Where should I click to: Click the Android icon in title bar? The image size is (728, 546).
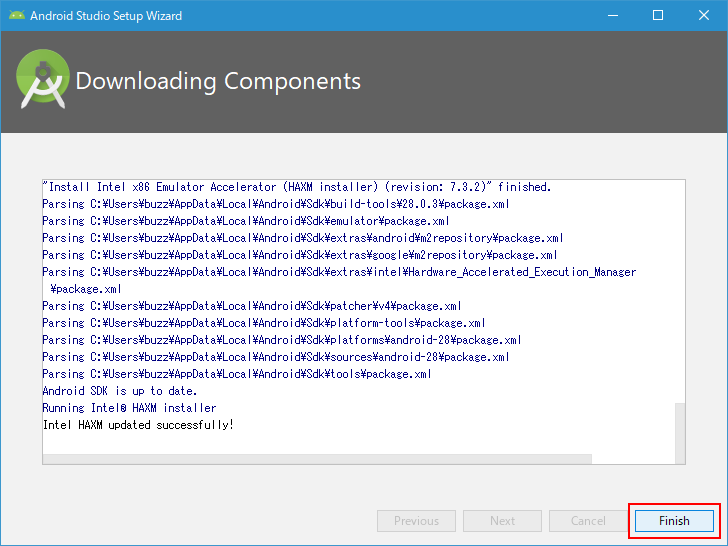[x=17, y=15]
